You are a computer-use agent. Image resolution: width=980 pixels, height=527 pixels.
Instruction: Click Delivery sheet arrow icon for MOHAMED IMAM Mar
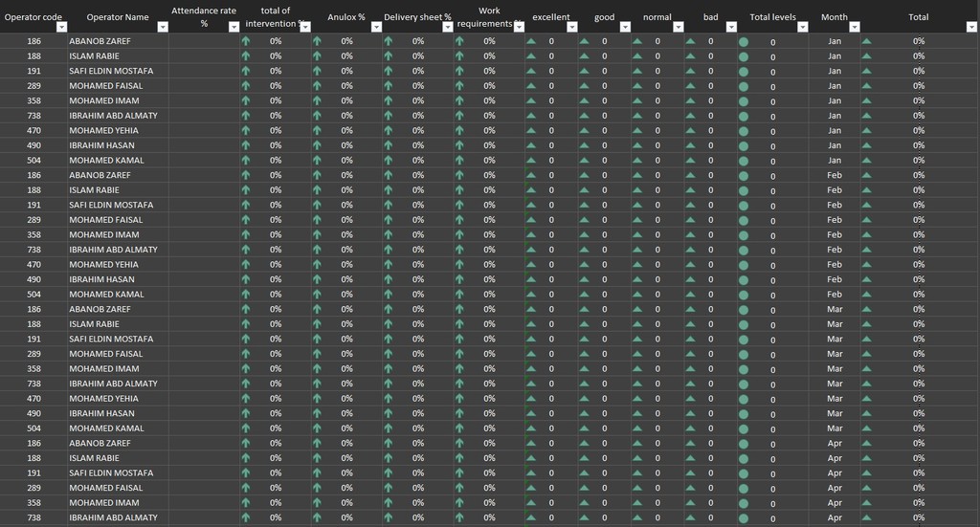(x=389, y=369)
